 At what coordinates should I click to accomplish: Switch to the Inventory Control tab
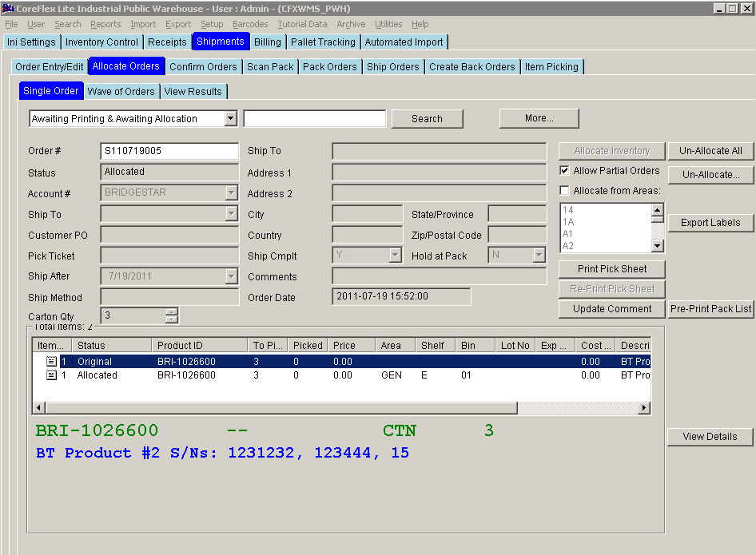click(101, 42)
